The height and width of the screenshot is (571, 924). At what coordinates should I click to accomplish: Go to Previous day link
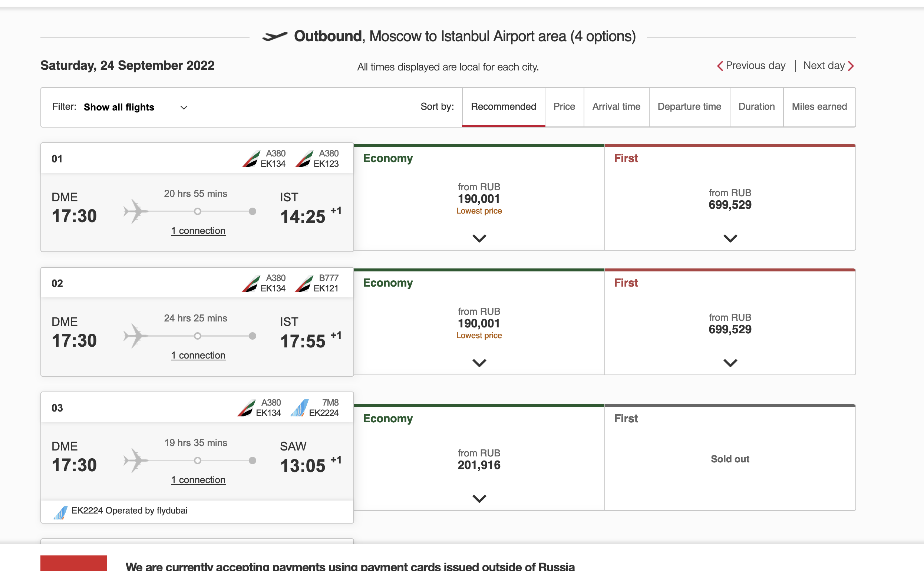coord(755,66)
